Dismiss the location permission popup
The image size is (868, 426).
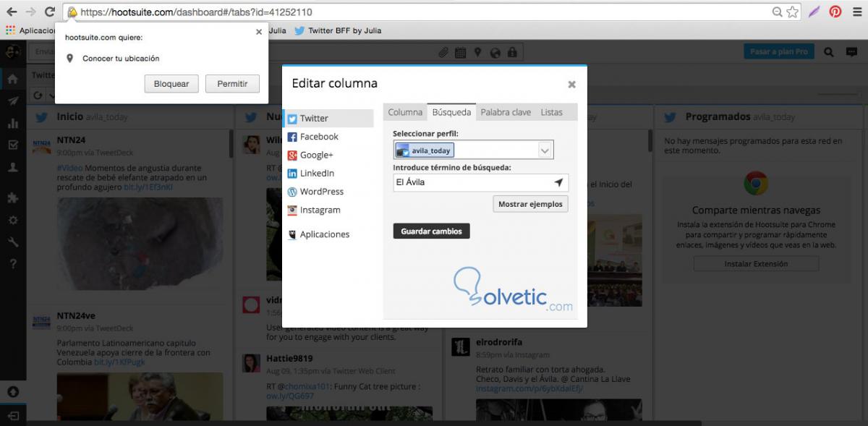point(259,32)
